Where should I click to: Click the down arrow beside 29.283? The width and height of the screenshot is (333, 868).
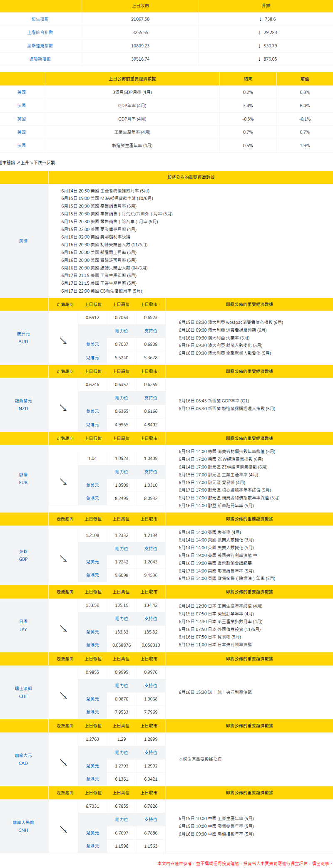click(x=259, y=32)
